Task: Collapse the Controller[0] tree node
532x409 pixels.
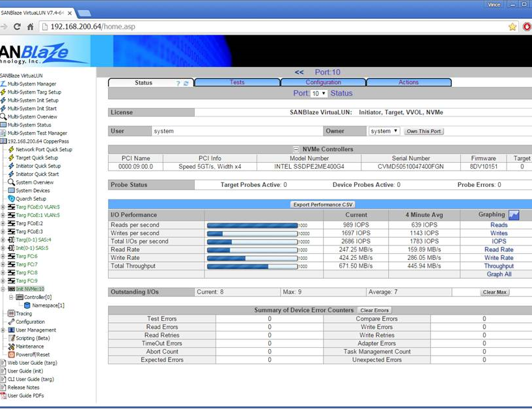Action: point(11,297)
